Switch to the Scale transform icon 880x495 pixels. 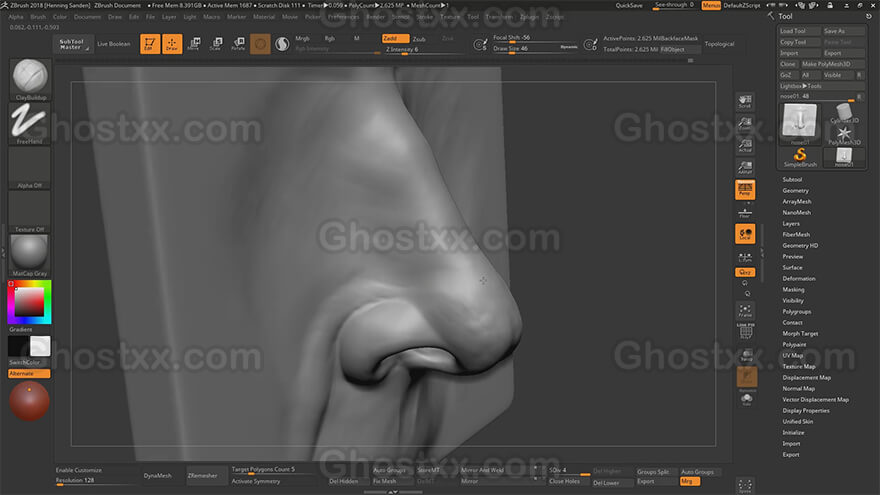tap(216, 44)
